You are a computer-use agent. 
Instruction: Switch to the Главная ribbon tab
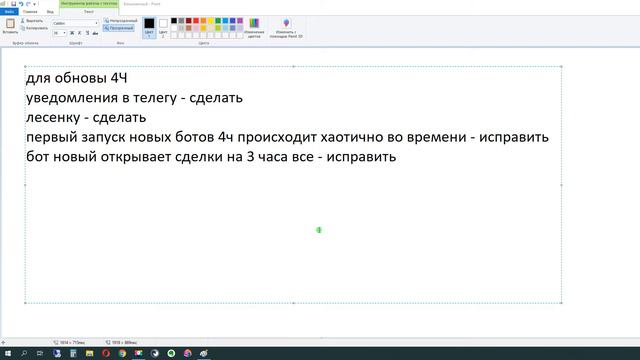[30, 12]
